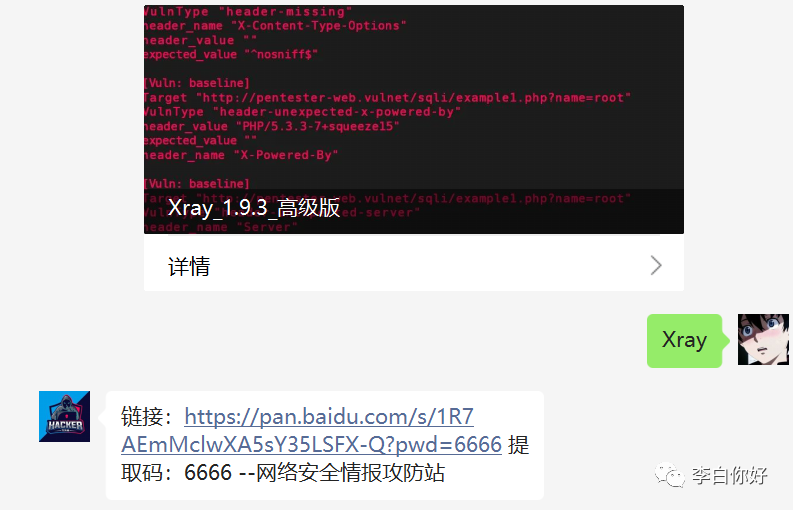This screenshot has height=510, width=793.
Task: Click the WeChat logo watermark icon
Action: [x=669, y=475]
